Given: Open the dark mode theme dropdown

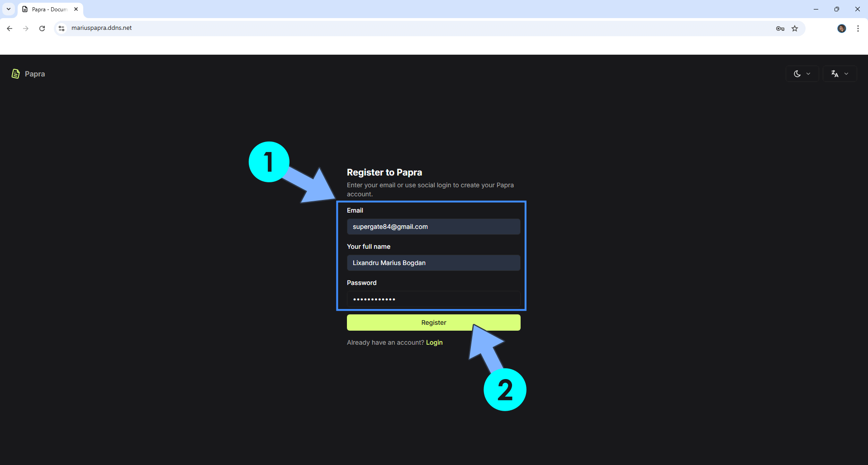Looking at the screenshot, I should 802,74.
